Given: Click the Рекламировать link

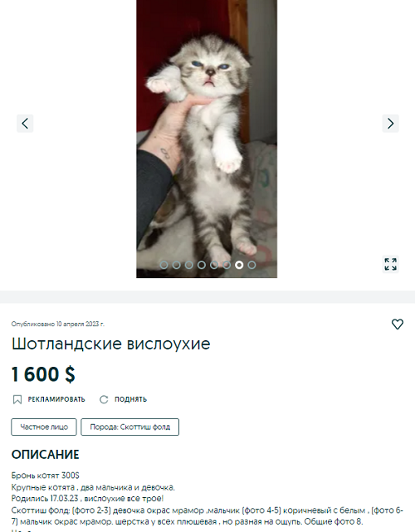Looking at the screenshot, I should [56, 399].
